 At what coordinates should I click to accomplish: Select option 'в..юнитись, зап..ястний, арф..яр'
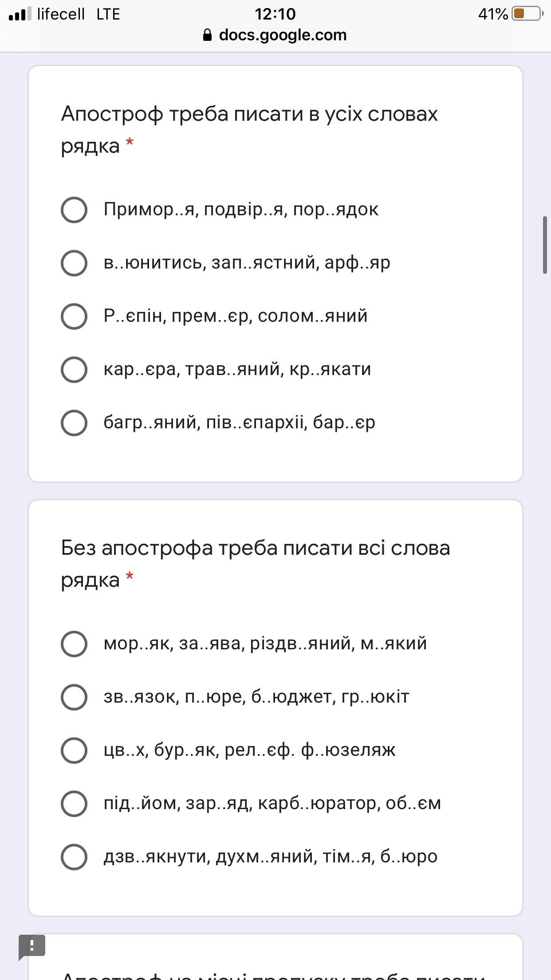point(74,263)
